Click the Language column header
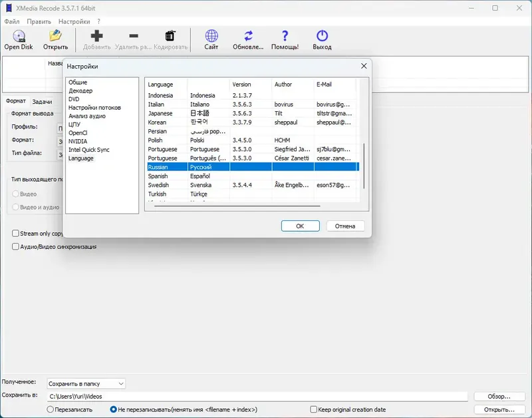This screenshot has width=532, height=418. click(166, 85)
